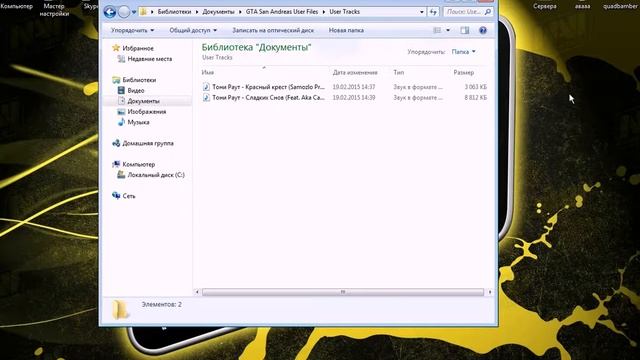Click the horizontal scrollbar thumb
Viewport: 640px width, 360px height.
[x=342, y=292]
